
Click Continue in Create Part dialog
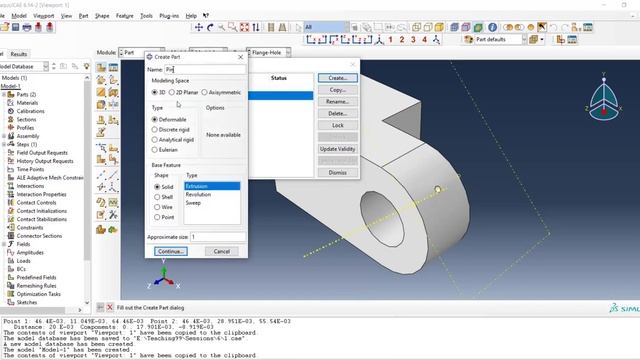point(171,251)
